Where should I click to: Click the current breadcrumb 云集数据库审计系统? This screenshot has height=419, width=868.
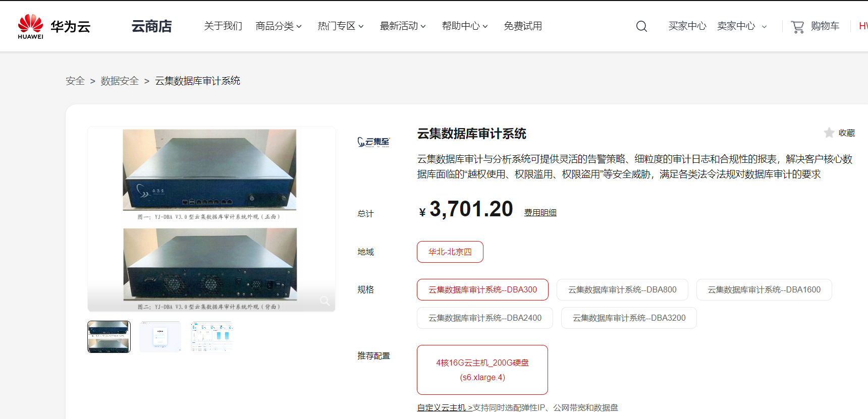tap(197, 81)
